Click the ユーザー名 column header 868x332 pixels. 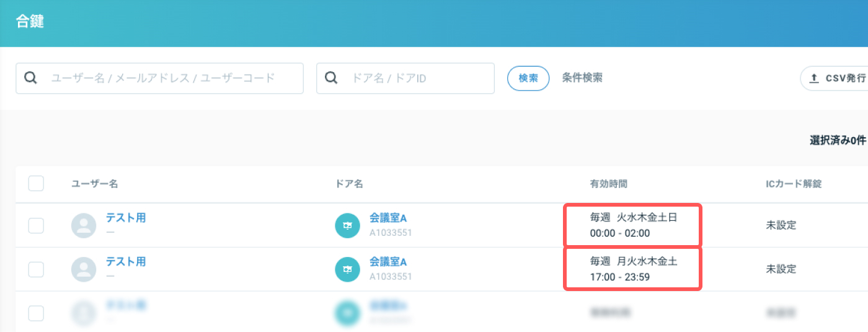coord(95,184)
